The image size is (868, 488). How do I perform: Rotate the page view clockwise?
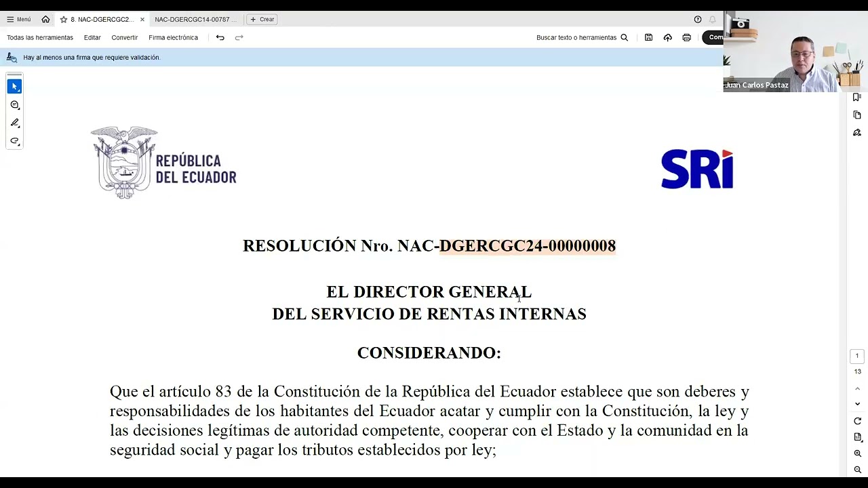[x=857, y=421]
